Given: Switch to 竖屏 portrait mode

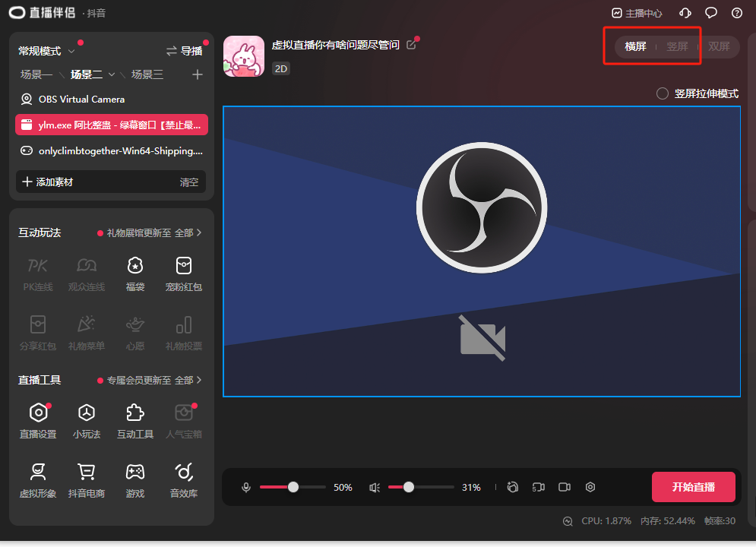Looking at the screenshot, I should pyautogui.click(x=677, y=47).
